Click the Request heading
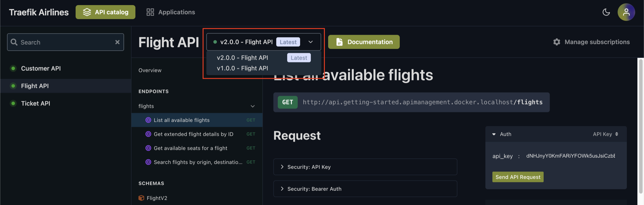The height and width of the screenshot is (205, 644). pos(297,136)
